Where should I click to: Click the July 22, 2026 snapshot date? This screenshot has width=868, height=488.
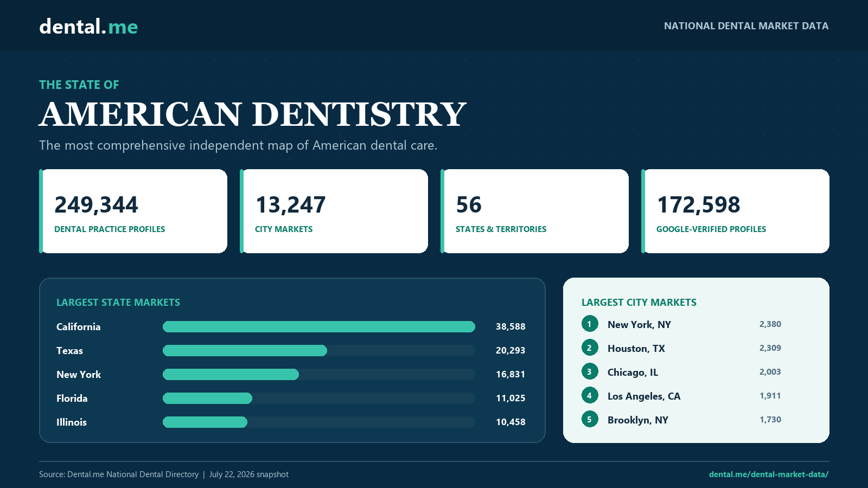[x=249, y=474]
